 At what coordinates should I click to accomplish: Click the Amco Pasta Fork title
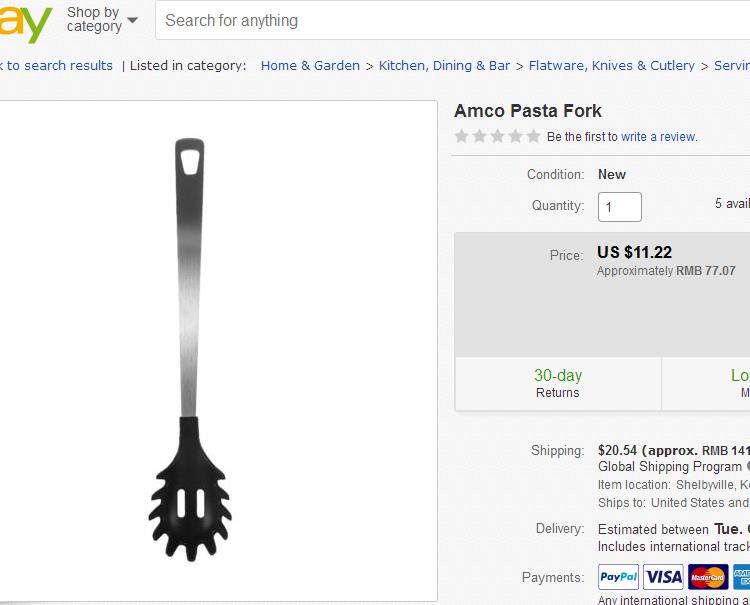click(528, 111)
